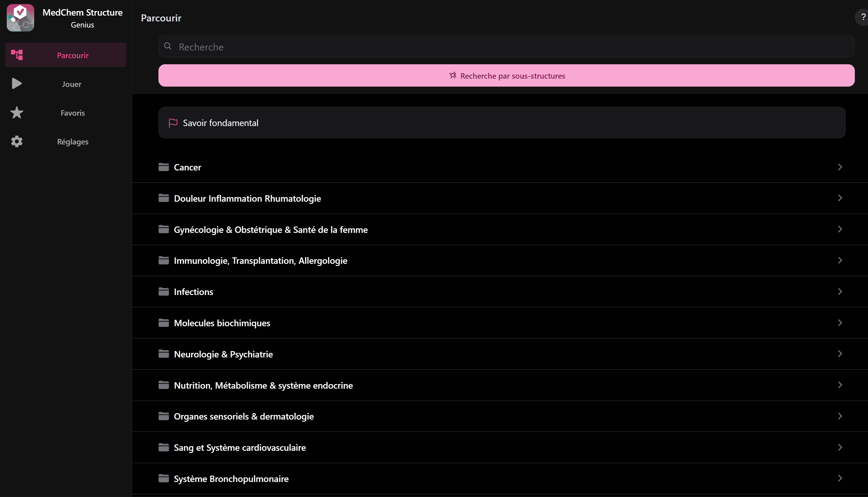Image resolution: width=868 pixels, height=497 pixels.
Task: Select the Infections label
Action: point(193,292)
